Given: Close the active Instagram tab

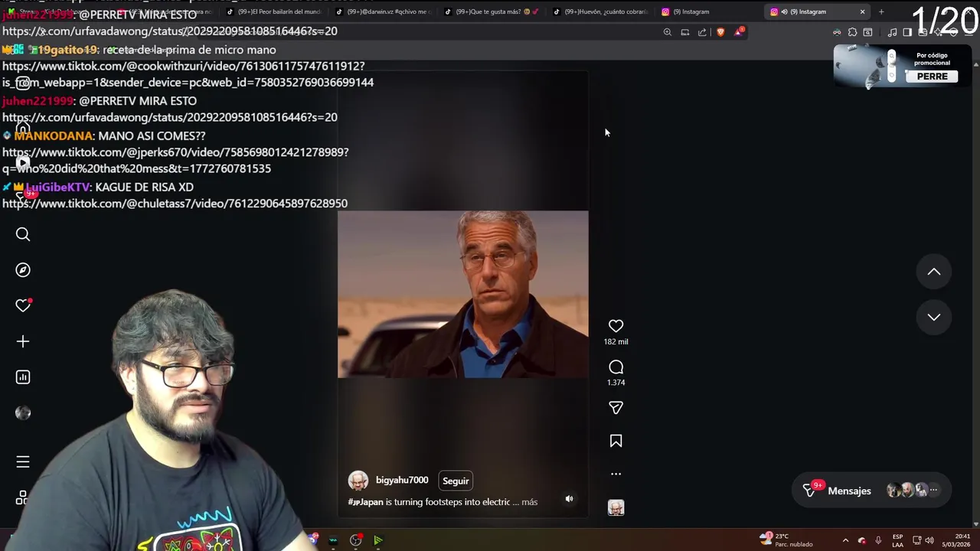Looking at the screenshot, I should pos(862,11).
